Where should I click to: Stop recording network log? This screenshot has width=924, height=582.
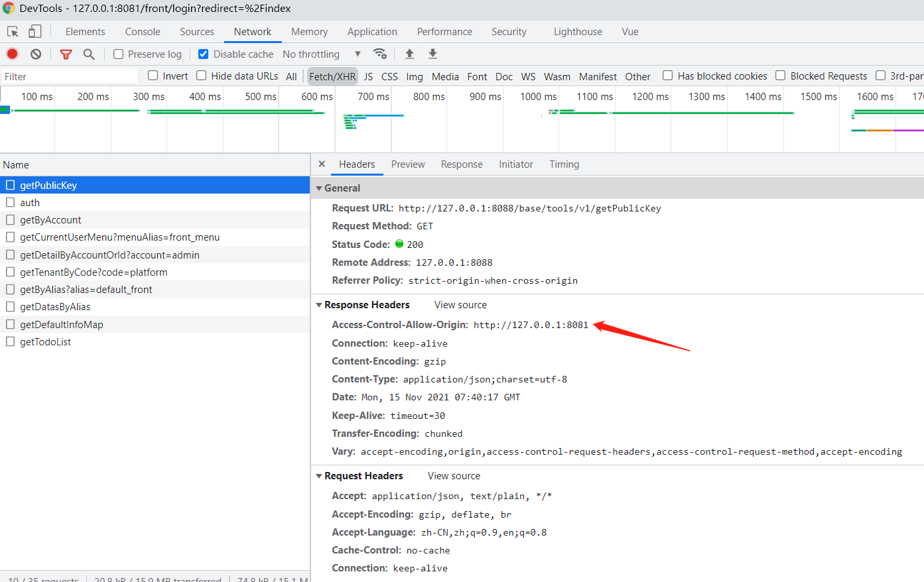(x=12, y=54)
